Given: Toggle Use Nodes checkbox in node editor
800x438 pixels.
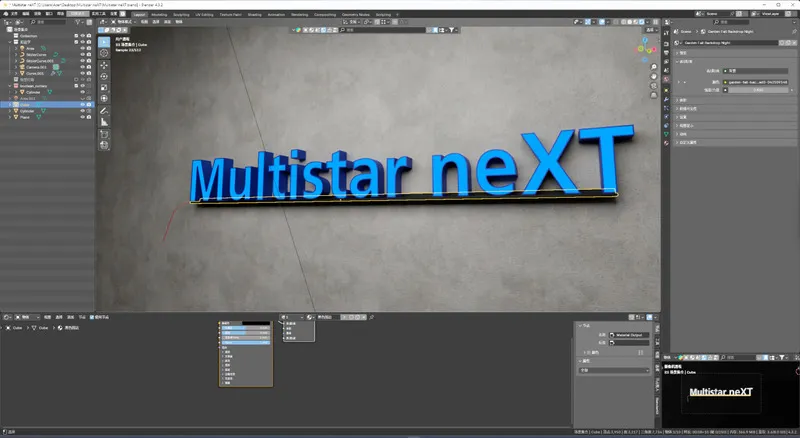Looking at the screenshot, I should click(x=92, y=317).
